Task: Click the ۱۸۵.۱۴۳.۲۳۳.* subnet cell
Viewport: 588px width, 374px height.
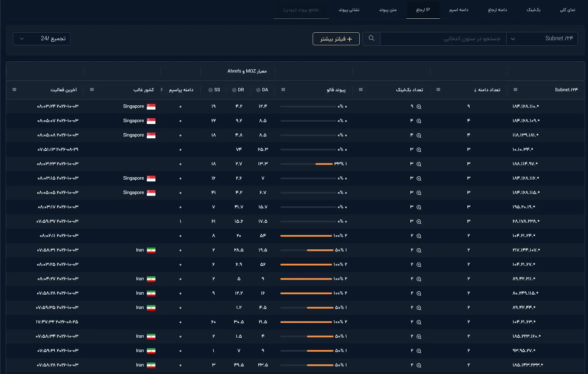Action: coord(528,365)
